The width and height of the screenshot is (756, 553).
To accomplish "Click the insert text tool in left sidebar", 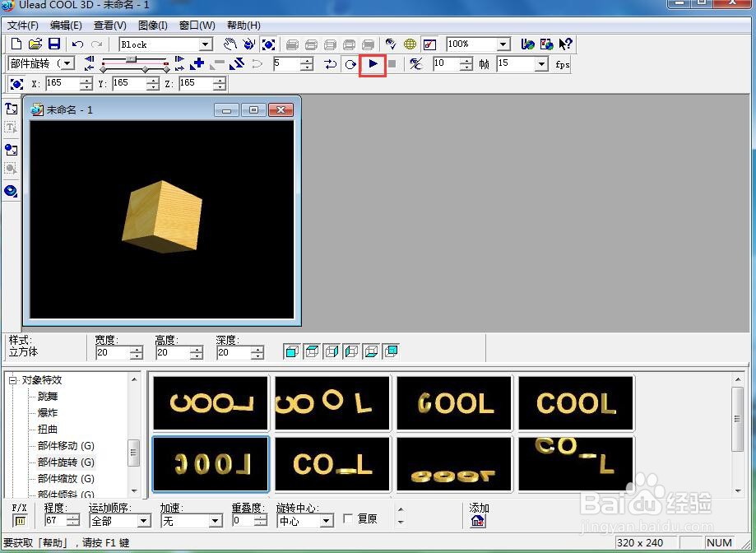I will click(x=11, y=109).
